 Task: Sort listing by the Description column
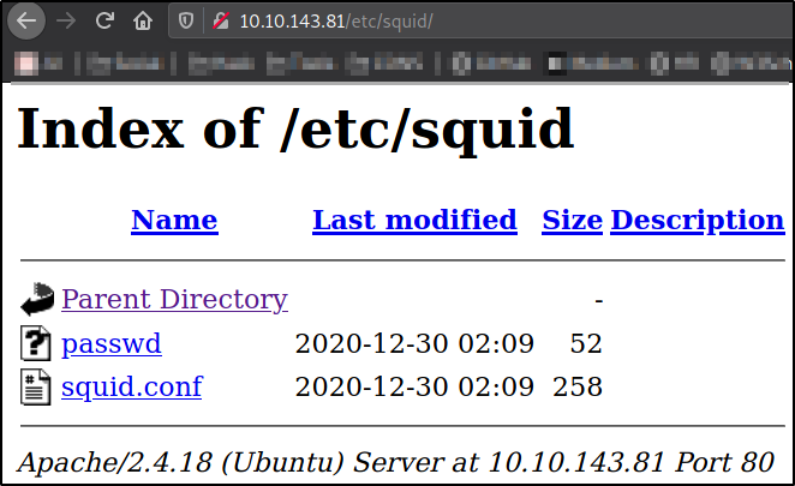[x=698, y=220]
